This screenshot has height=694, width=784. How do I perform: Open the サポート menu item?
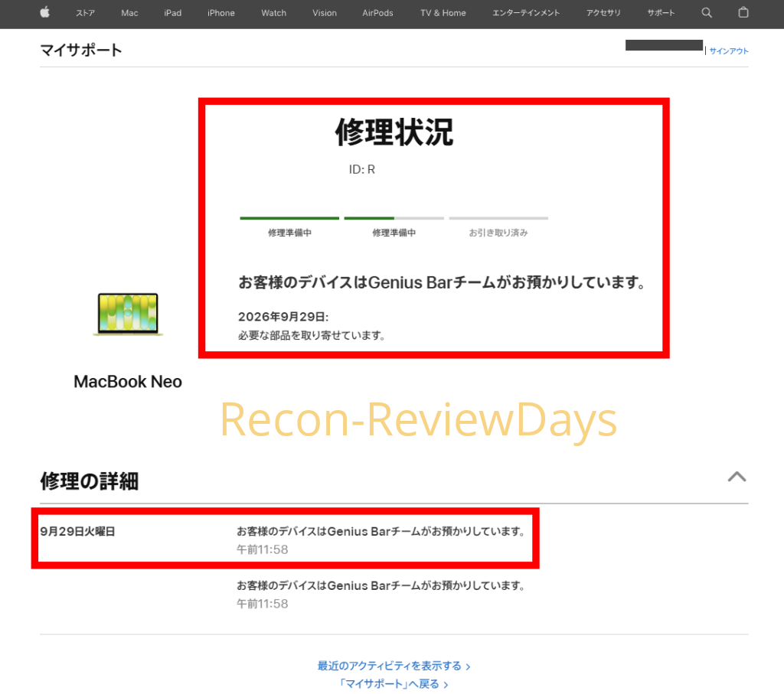(661, 13)
